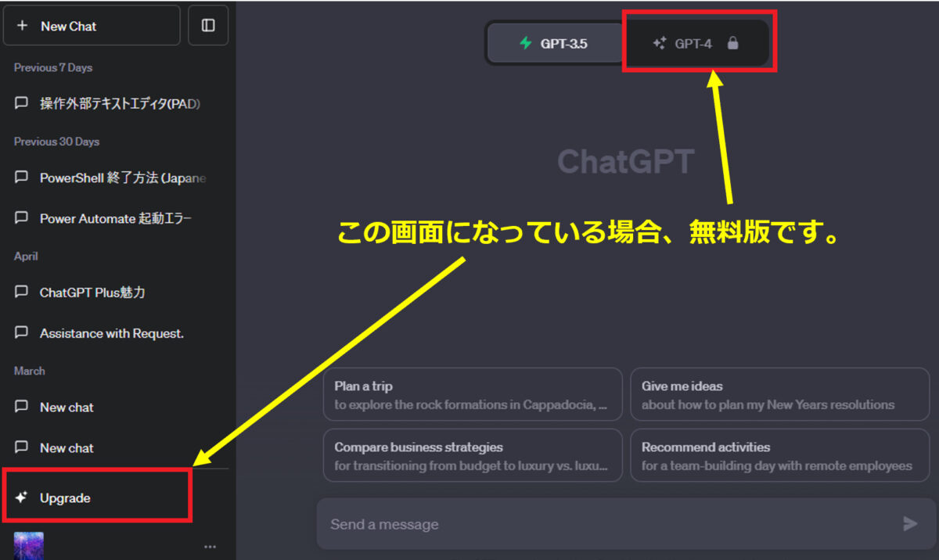This screenshot has height=560, width=939.
Task: Click the sparkle icon next to Upgrade
Action: coord(22,497)
